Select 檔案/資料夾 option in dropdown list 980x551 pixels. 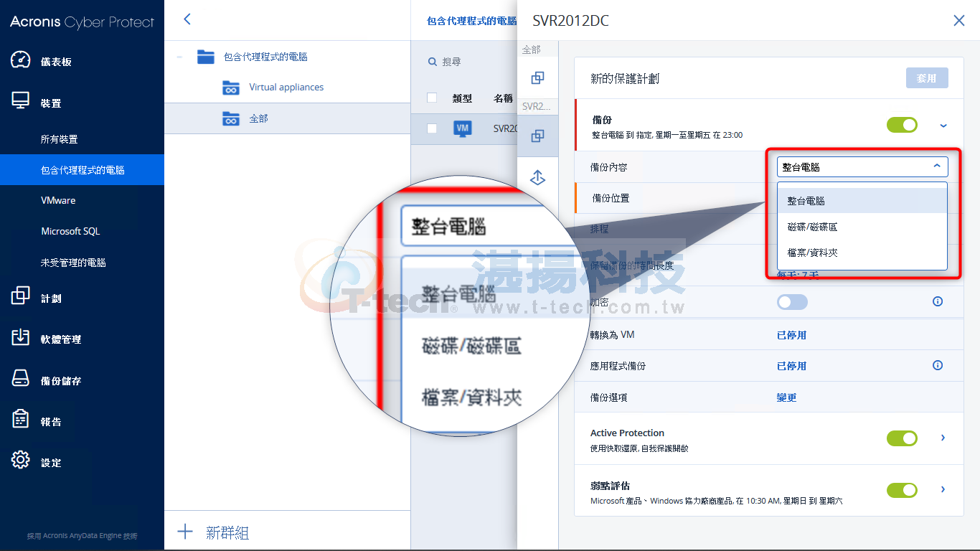pos(862,253)
